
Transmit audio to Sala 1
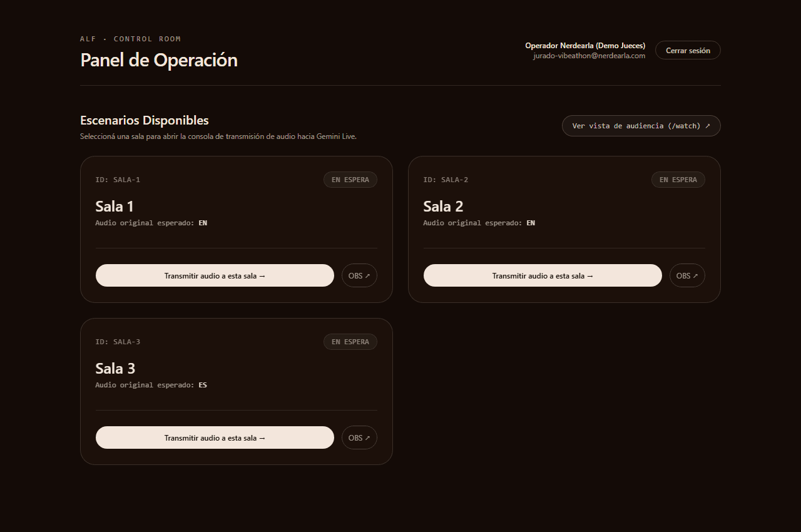pyautogui.click(x=215, y=275)
